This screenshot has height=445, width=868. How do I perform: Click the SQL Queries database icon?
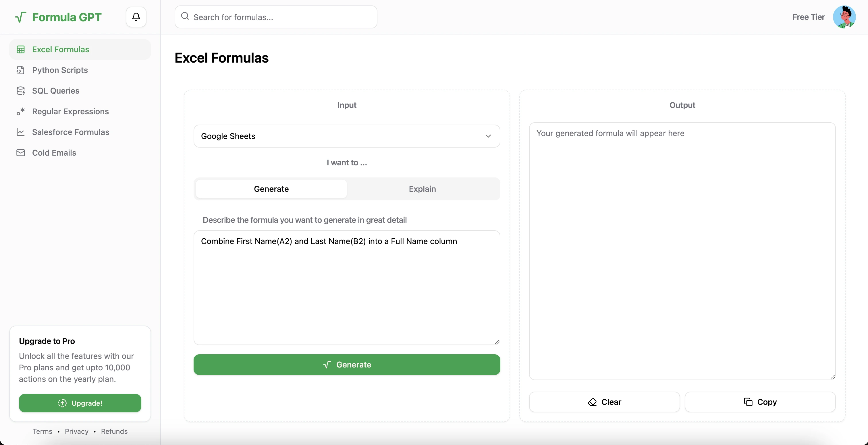(21, 91)
